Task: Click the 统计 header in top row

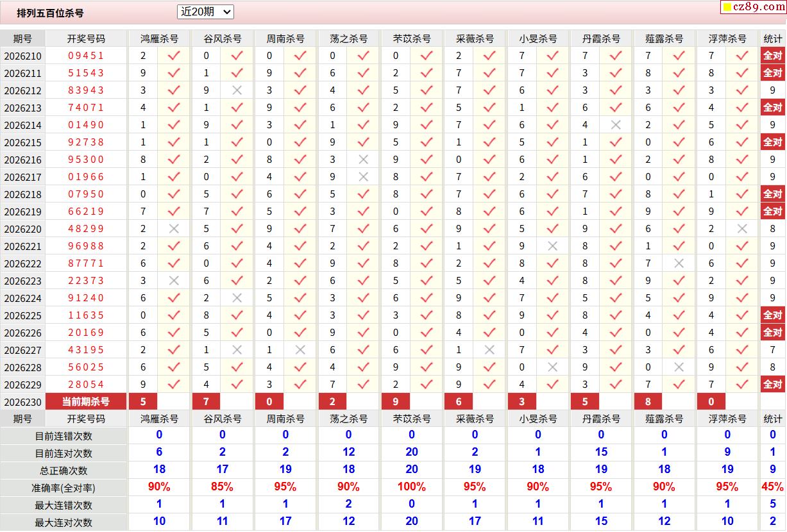Action: [773, 39]
